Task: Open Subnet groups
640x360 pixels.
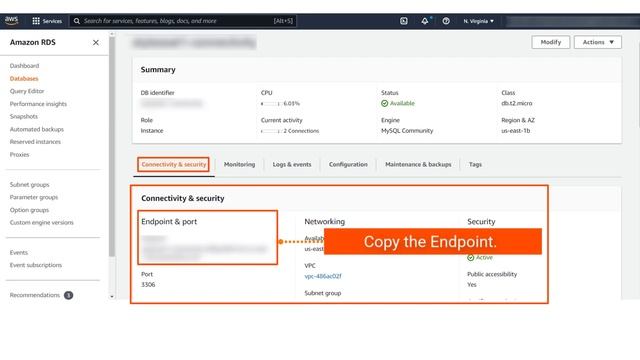Action: coord(29,185)
